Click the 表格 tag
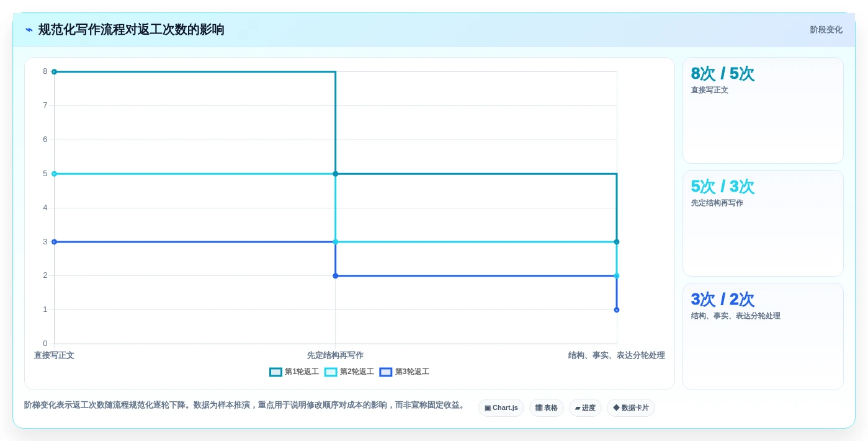The height and width of the screenshot is (441, 868). (546, 408)
